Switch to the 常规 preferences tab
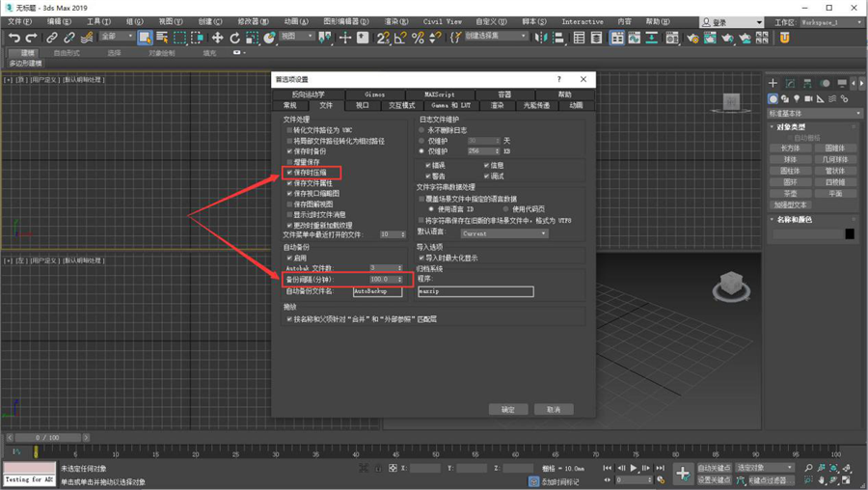Image resolution: width=868 pixels, height=490 pixels. pyautogui.click(x=290, y=105)
